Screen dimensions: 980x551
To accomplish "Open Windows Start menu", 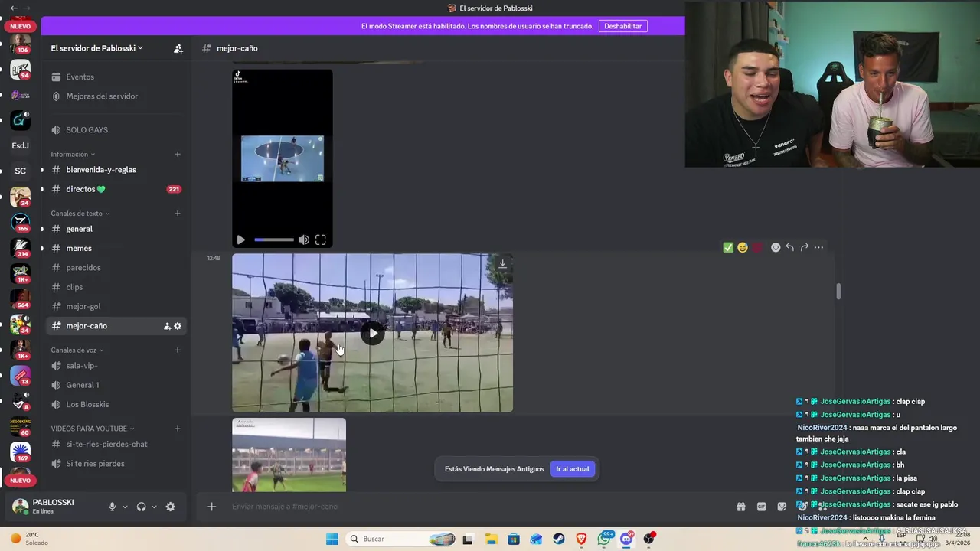I will [x=332, y=539].
